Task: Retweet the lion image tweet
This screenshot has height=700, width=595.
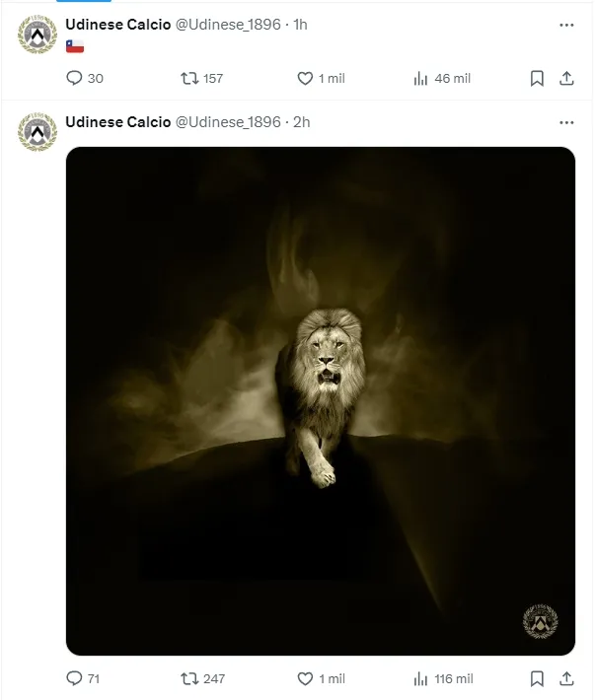Action: [x=187, y=678]
